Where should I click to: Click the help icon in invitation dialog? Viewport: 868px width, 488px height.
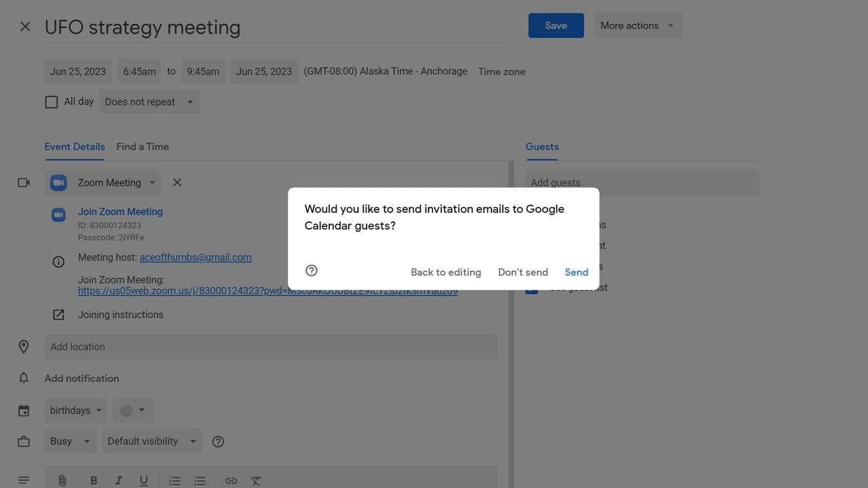pyautogui.click(x=311, y=271)
